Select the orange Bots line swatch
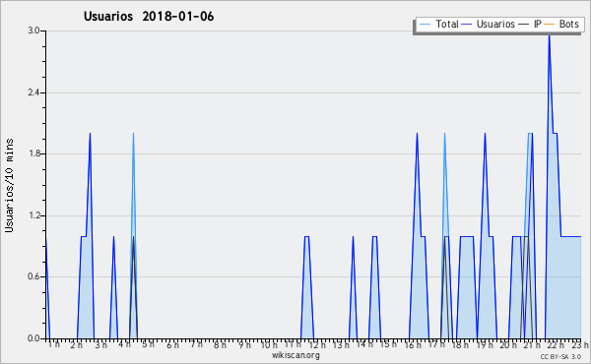Screen dimensions: 591x364 pyautogui.click(x=550, y=25)
